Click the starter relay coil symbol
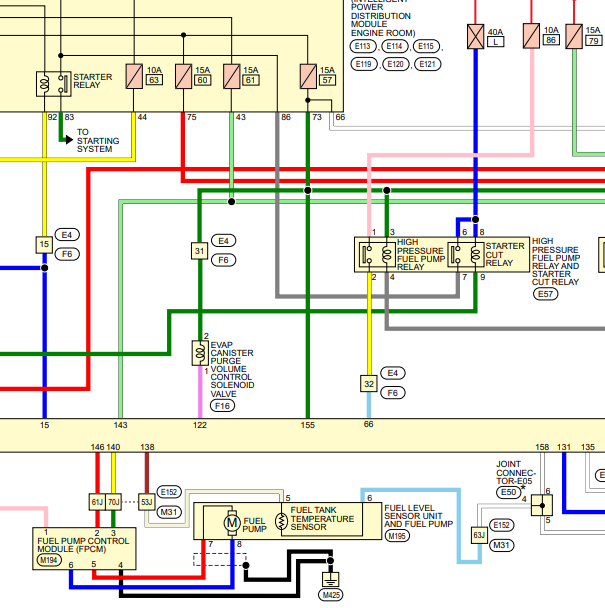Viewport: 605px width, 608px height. pos(45,84)
